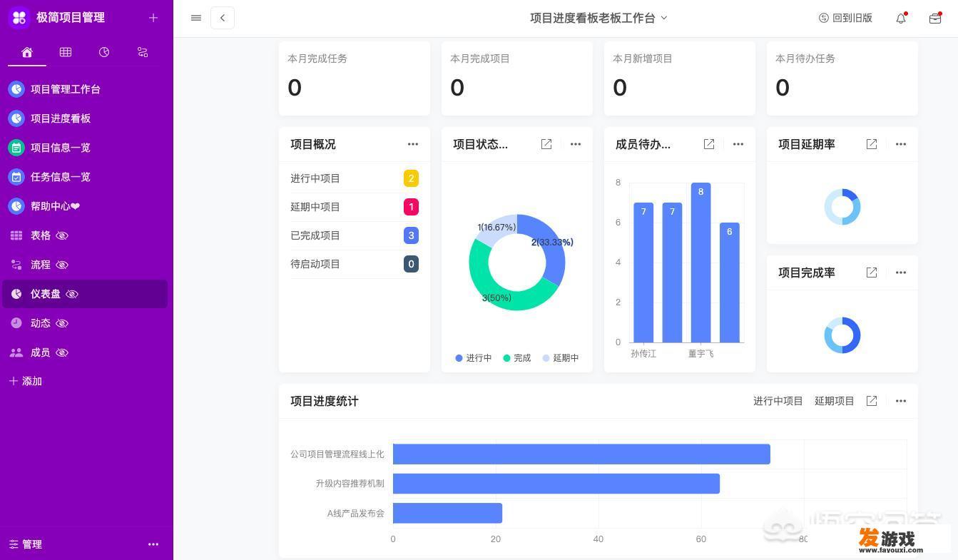Open the notification bell
Screen dimensions: 958x560
pos(901,18)
